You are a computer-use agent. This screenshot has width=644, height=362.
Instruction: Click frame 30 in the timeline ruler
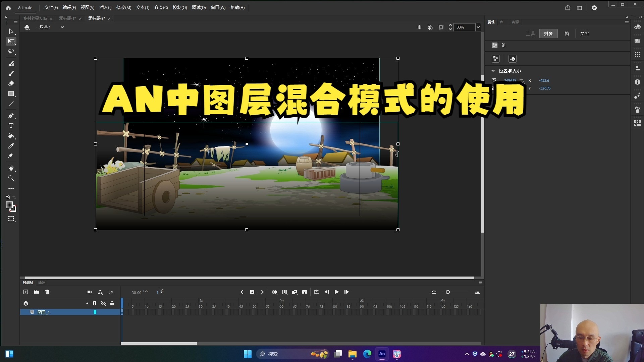200,306
